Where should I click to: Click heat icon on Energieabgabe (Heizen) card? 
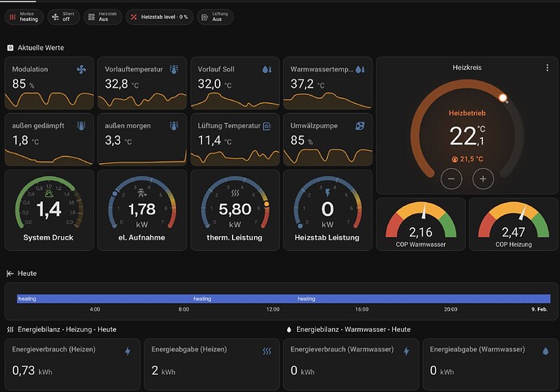tap(267, 351)
